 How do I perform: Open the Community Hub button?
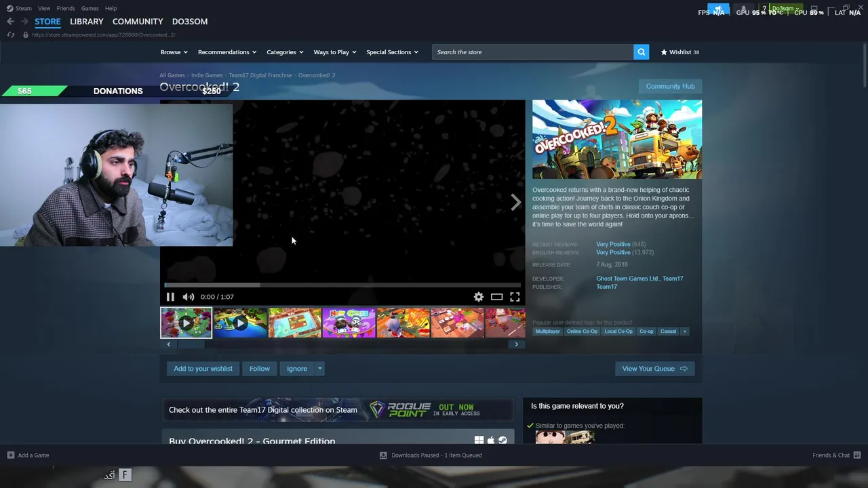click(670, 86)
